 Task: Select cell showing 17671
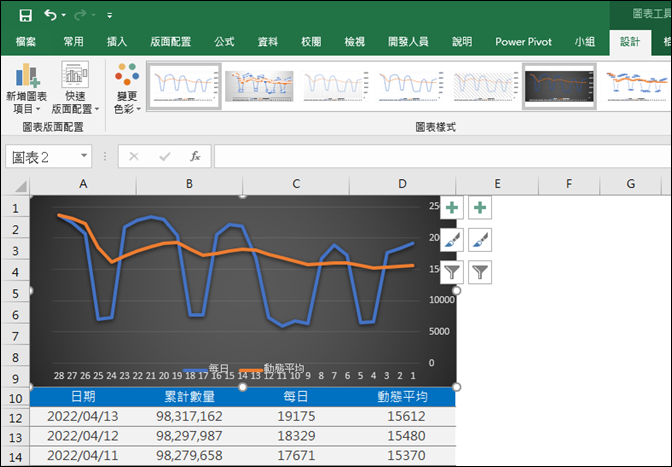click(x=296, y=455)
